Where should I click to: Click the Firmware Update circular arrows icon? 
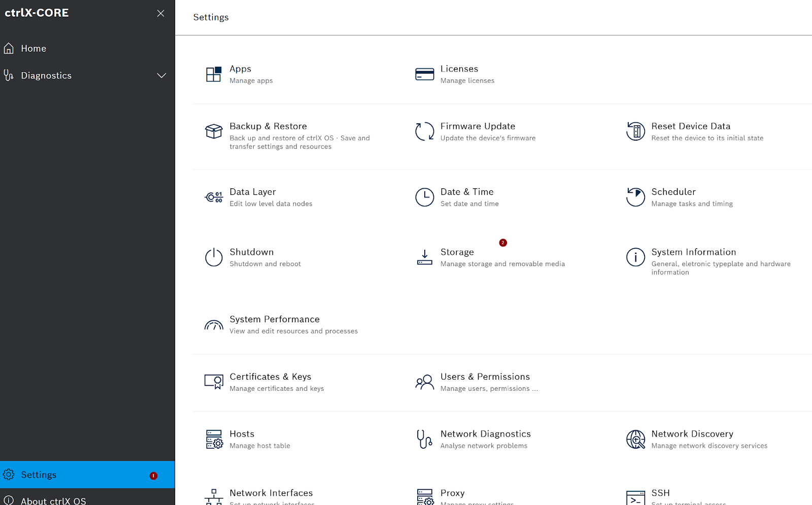coord(425,131)
